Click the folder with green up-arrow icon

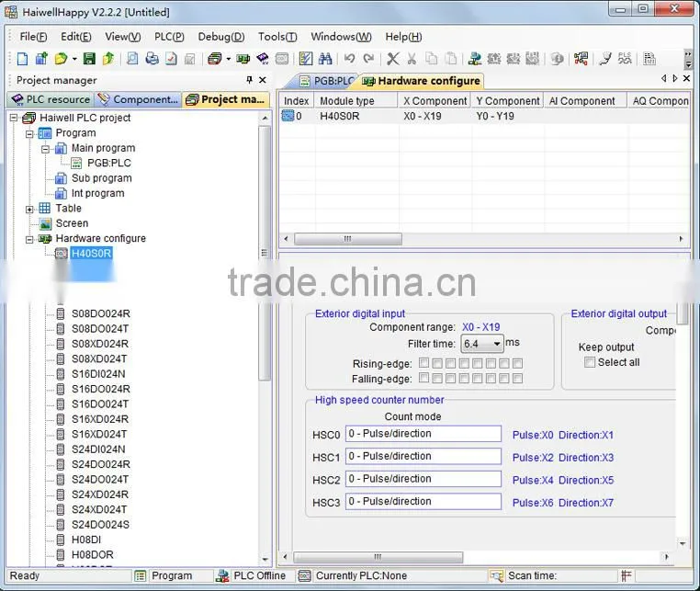pos(108,59)
